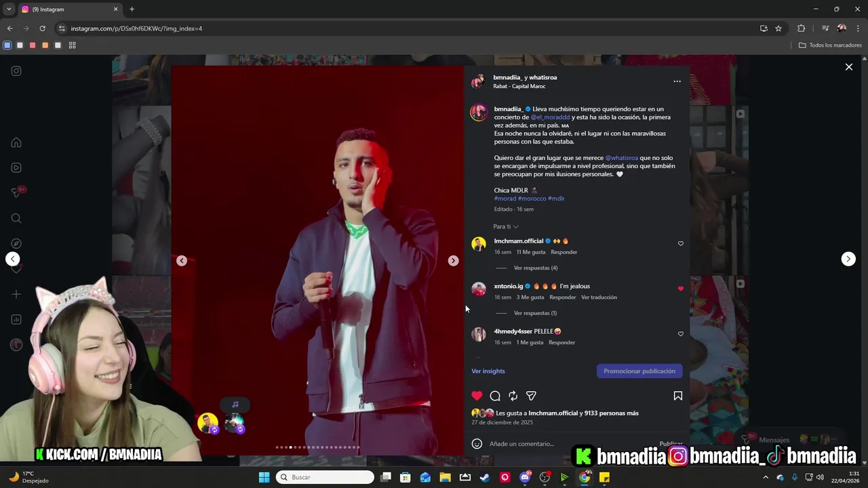Viewport: 868px width, 488px height.
Task: Open the #morocco hashtag
Action: [532, 199]
